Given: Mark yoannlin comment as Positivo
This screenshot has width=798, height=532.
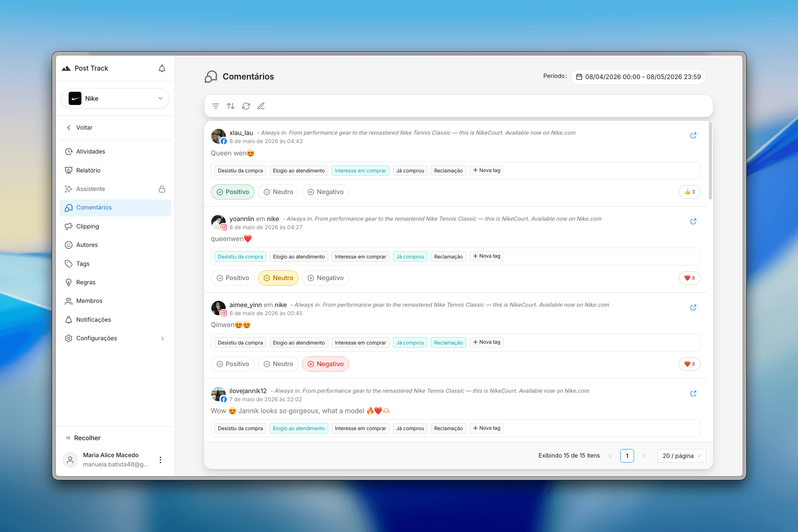Looking at the screenshot, I should [233, 278].
